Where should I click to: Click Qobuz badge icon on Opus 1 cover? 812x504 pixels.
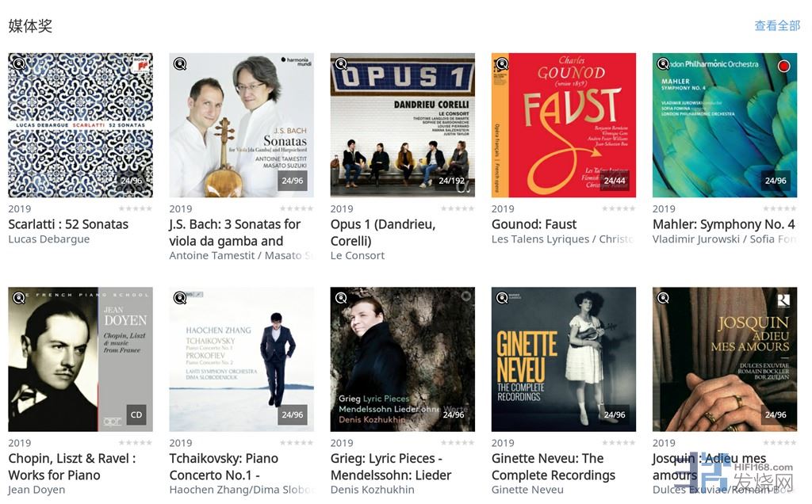coord(341,64)
